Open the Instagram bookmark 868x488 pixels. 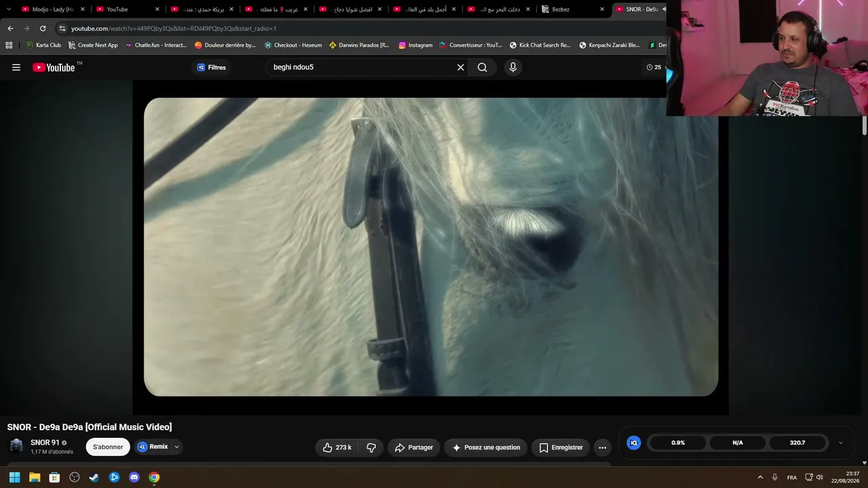tap(416, 45)
